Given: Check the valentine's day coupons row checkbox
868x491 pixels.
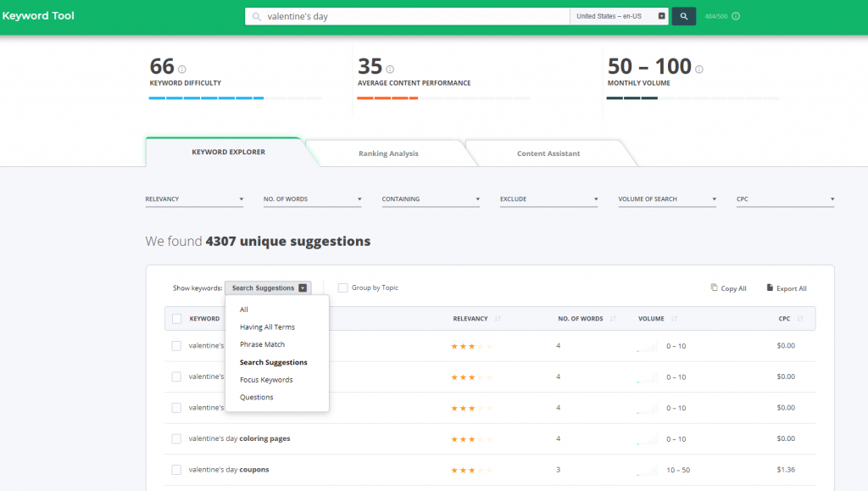Looking at the screenshot, I should click(176, 470).
